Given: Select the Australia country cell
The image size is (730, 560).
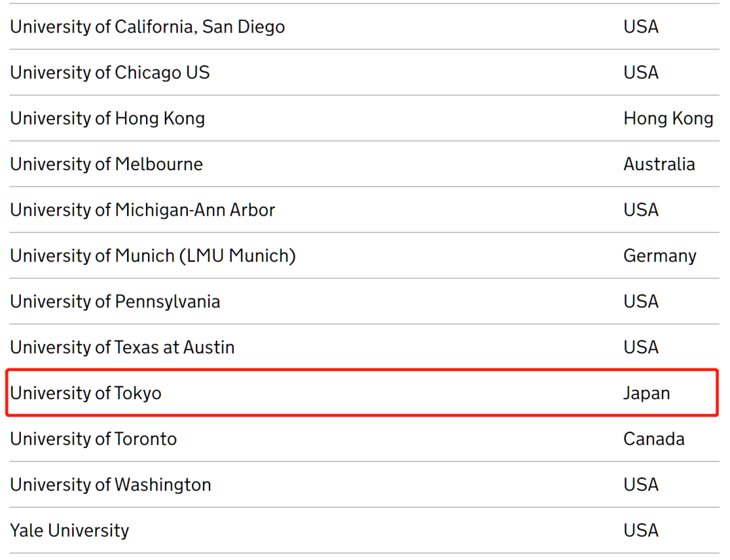Looking at the screenshot, I should [659, 164].
